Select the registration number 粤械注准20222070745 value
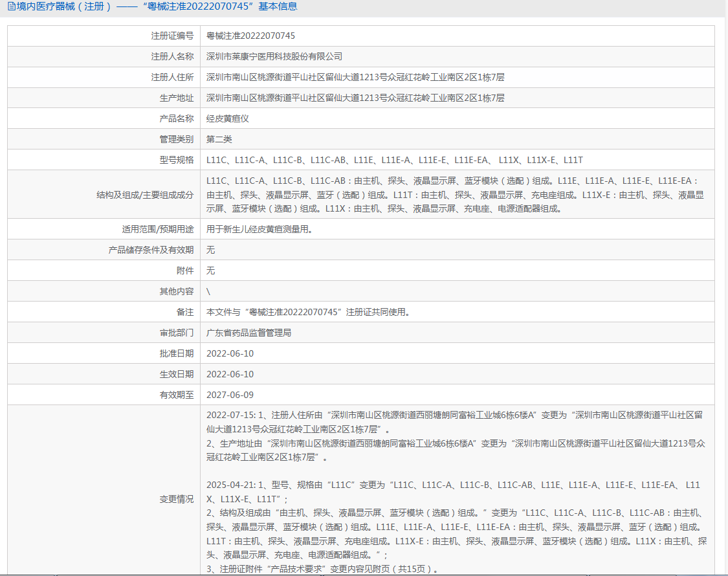 click(x=250, y=36)
